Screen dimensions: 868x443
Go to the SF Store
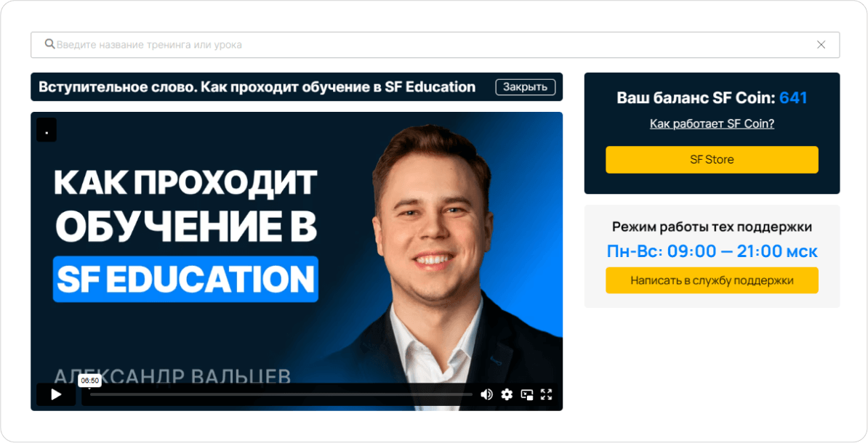pyautogui.click(x=712, y=159)
